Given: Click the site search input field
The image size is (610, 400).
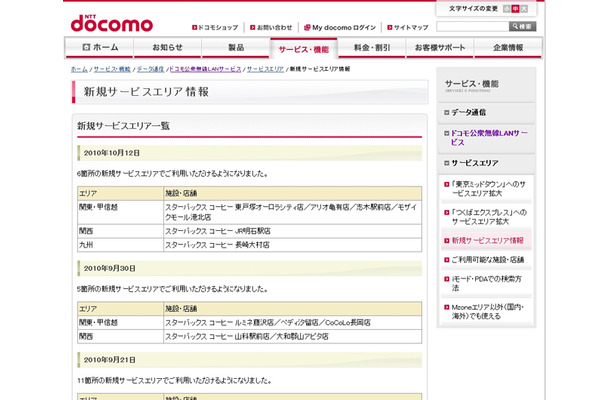Looking at the screenshot, I should pos(472,26).
